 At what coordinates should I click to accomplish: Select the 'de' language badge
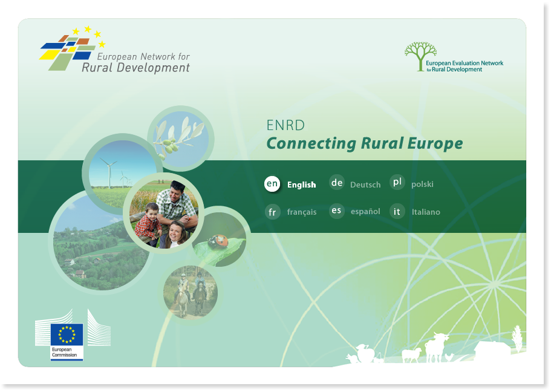coord(337,183)
